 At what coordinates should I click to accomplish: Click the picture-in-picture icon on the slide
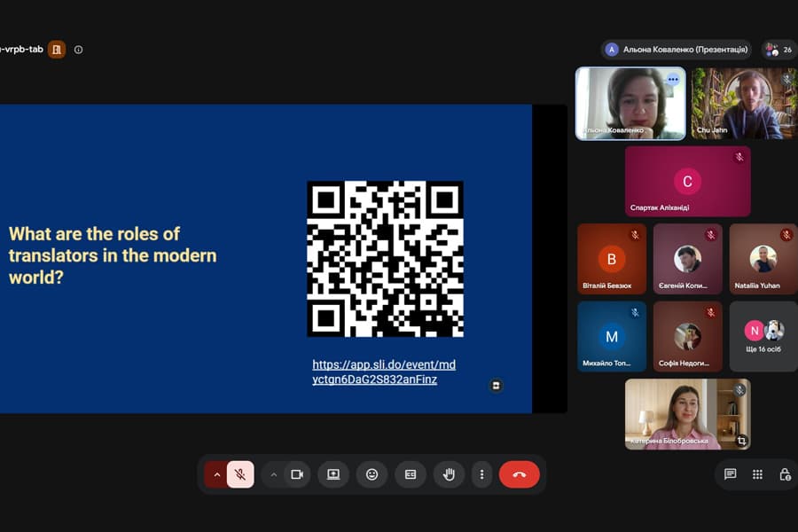(497, 386)
